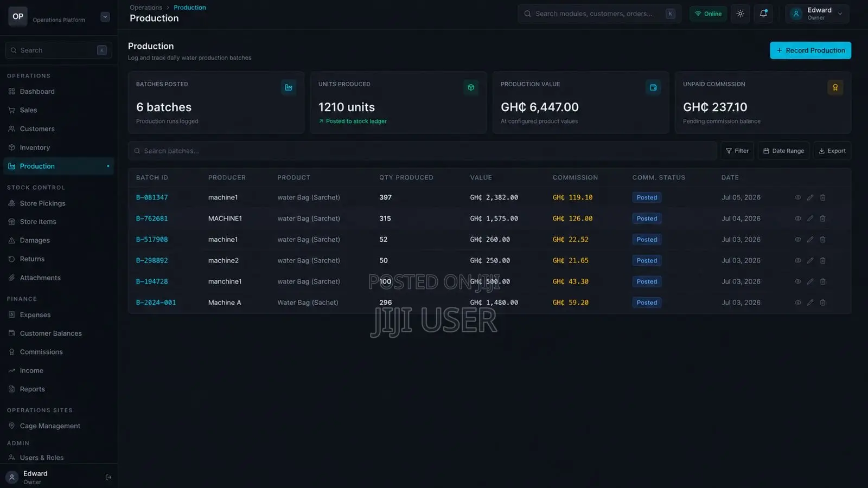Expand the Operations Platform workspace chevron
Image resolution: width=868 pixels, height=488 pixels.
click(105, 17)
